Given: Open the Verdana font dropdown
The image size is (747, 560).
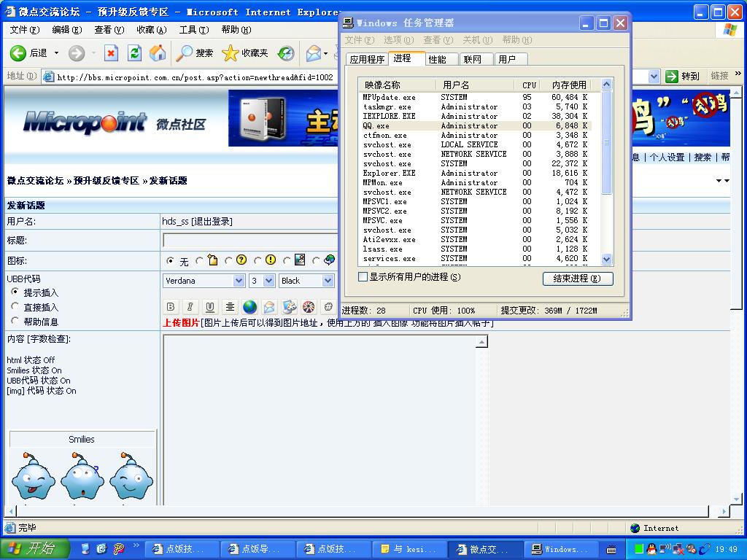Looking at the screenshot, I should pyautogui.click(x=239, y=281).
